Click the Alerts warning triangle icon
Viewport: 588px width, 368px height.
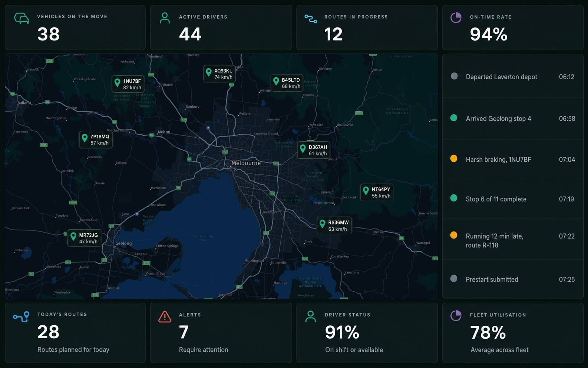tap(165, 316)
